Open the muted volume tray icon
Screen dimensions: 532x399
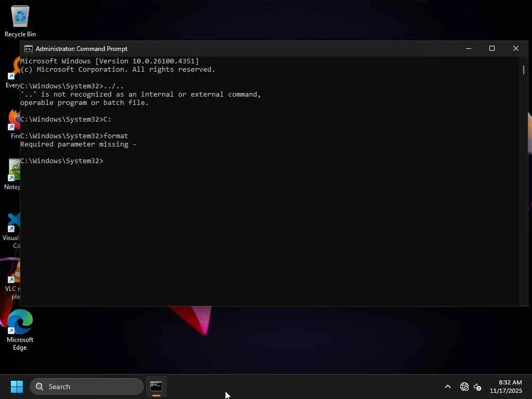[477, 387]
